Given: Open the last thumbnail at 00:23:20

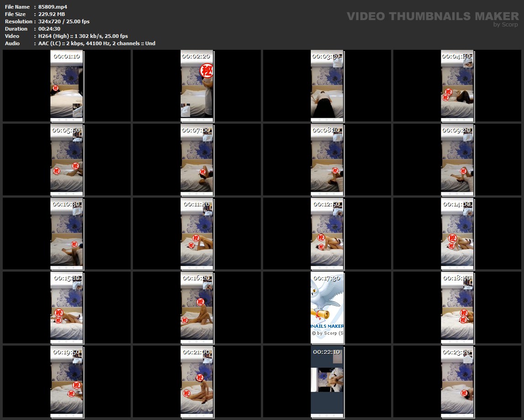Looking at the screenshot, I should tap(457, 382).
